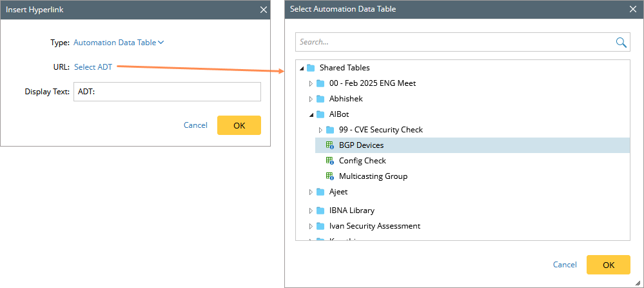This screenshot has width=644, height=288.
Task: Expand 00 - Feb 2025 ENG Meet folder
Action: pyautogui.click(x=311, y=83)
